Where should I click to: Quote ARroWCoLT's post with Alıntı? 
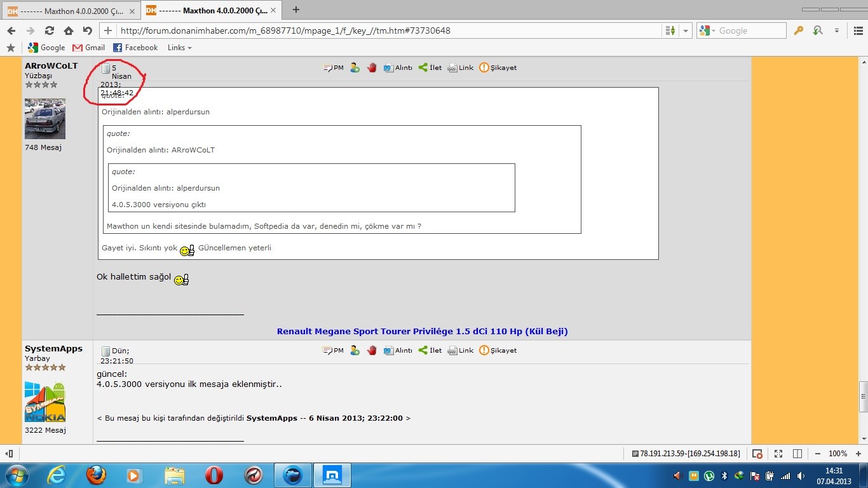[x=398, y=67]
